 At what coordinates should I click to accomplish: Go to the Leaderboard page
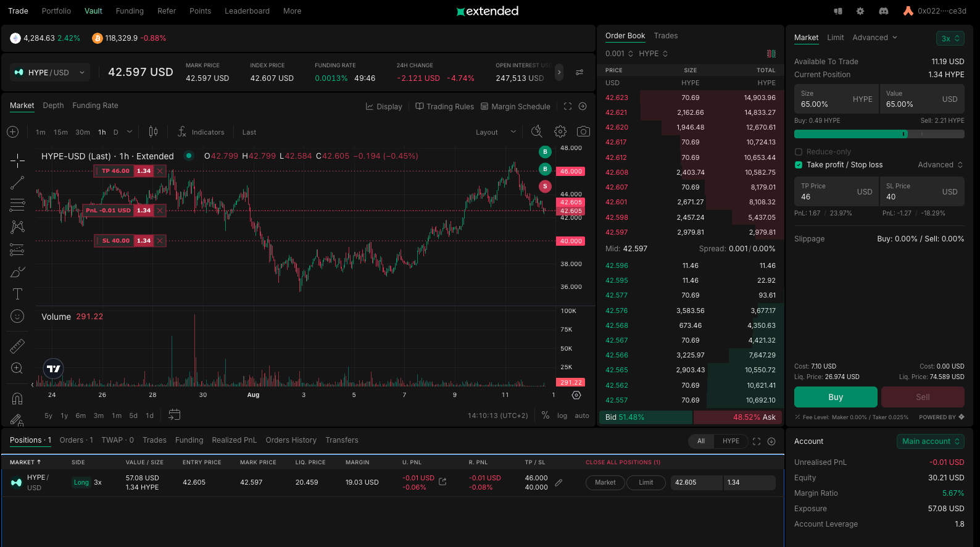(247, 11)
